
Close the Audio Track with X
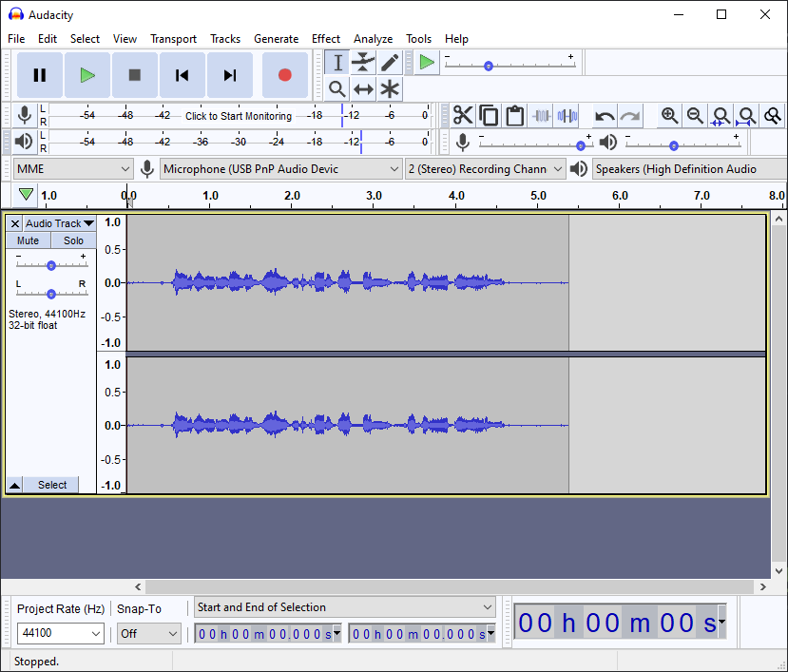tap(15, 223)
